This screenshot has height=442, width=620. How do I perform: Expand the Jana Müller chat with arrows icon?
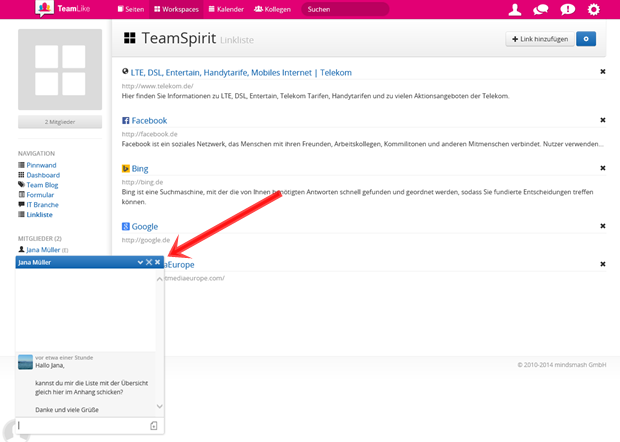tap(149, 262)
